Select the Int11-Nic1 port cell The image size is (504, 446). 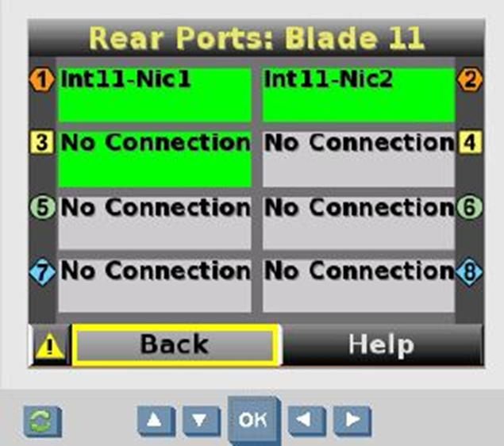click(155, 94)
